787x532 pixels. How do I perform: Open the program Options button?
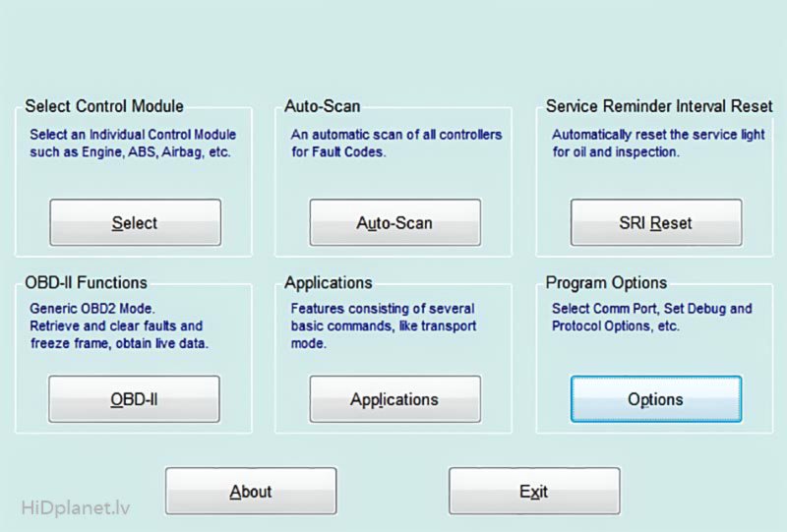655,399
